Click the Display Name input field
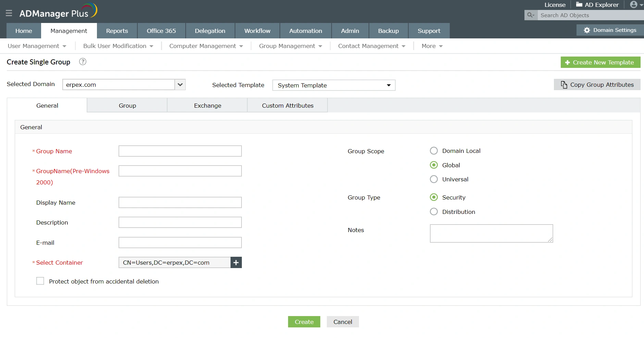 180,203
